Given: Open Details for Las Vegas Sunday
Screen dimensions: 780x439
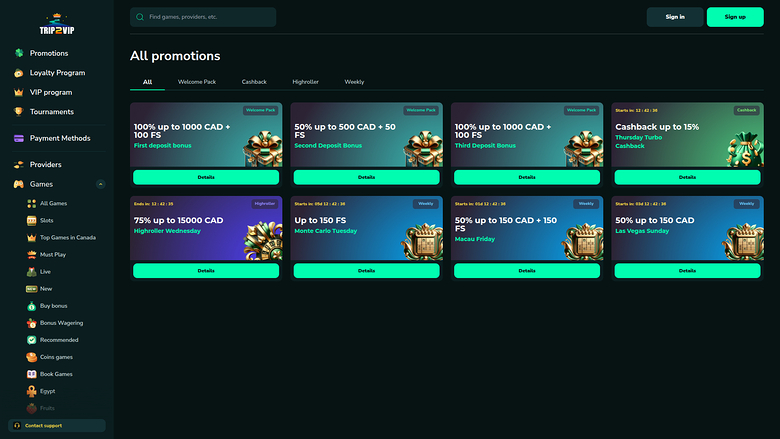Looking at the screenshot, I should coord(687,271).
